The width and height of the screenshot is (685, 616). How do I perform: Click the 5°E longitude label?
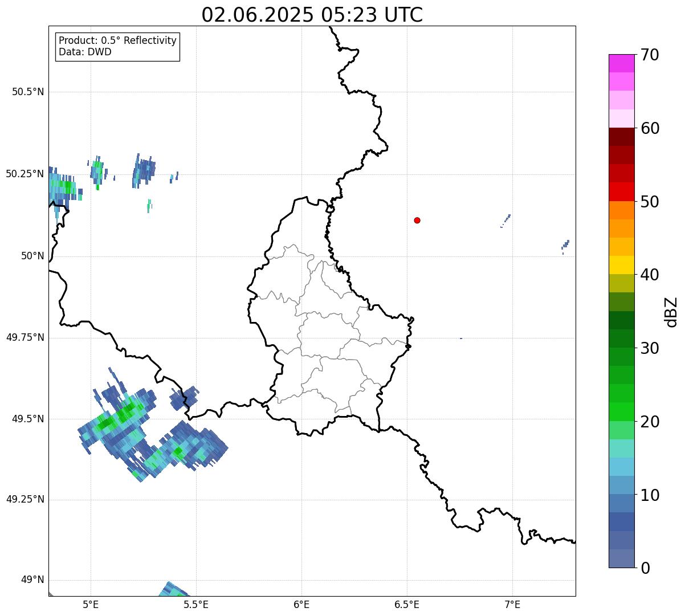[91, 604]
